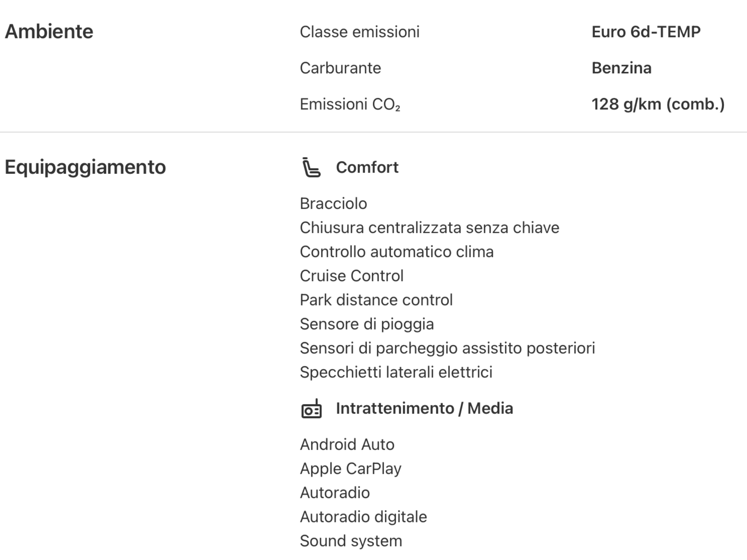Image resolution: width=747 pixels, height=560 pixels.
Task: Click the Cruise Control item
Action: (x=351, y=276)
